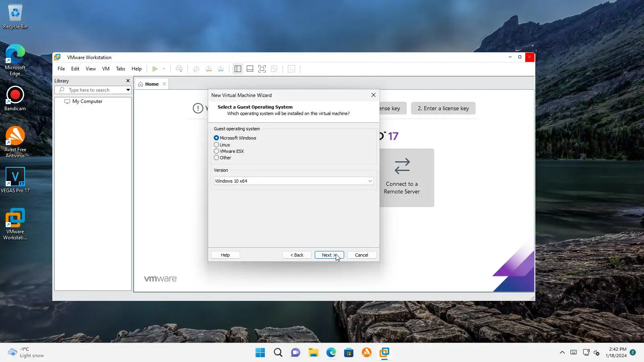Click the console view toolbar icon

click(x=291, y=69)
